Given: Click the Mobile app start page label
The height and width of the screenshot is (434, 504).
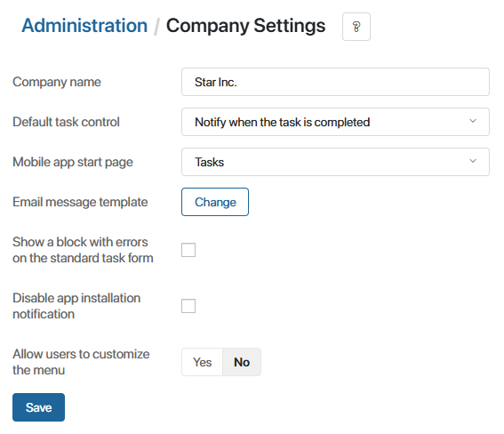Looking at the screenshot, I should pos(73,162).
